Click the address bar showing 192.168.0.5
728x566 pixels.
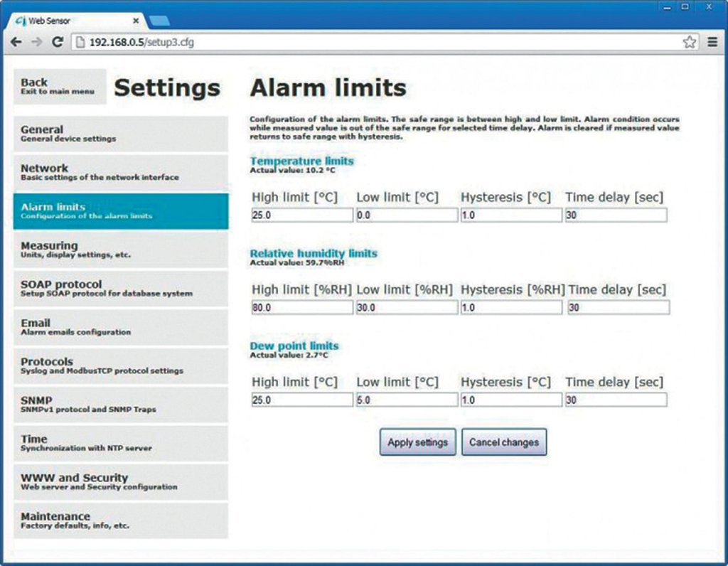point(377,42)
